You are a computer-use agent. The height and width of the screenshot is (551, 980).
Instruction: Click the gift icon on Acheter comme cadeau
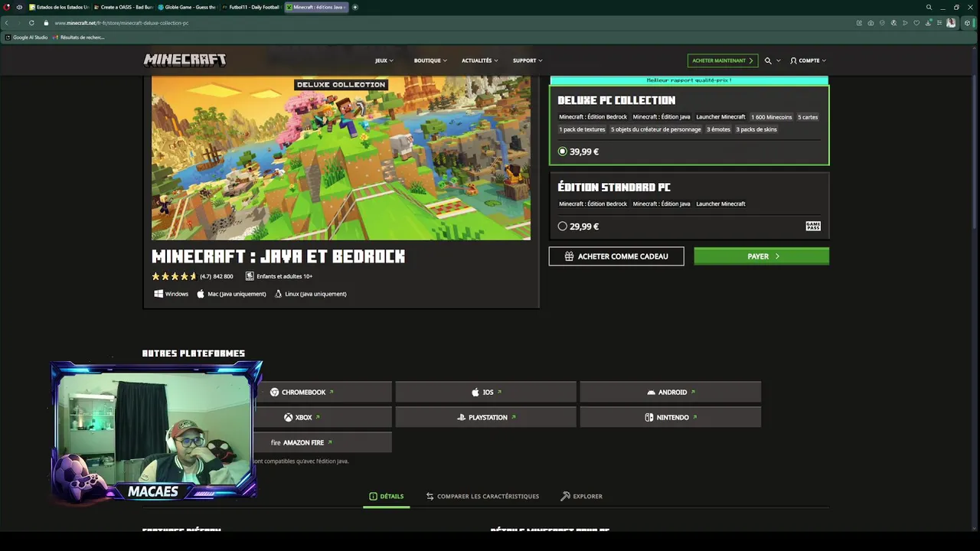(569, 256)
